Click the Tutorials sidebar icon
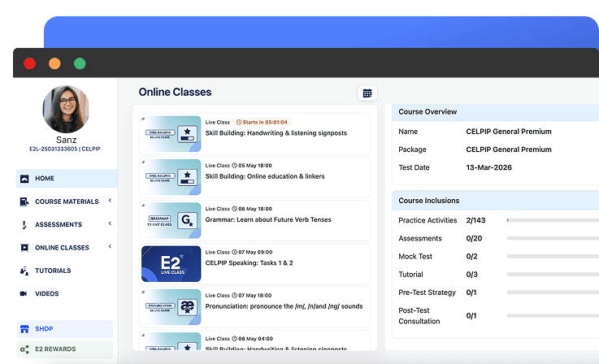 (24, 271)
